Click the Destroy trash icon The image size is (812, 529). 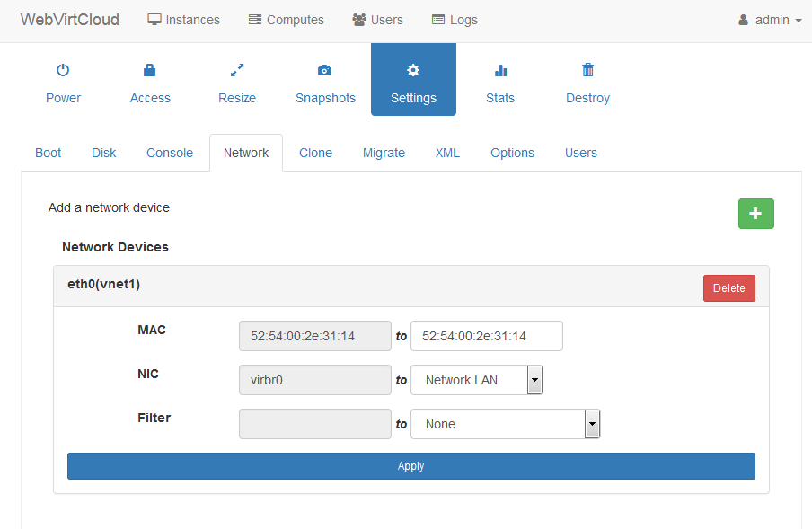tap(587, 70)
